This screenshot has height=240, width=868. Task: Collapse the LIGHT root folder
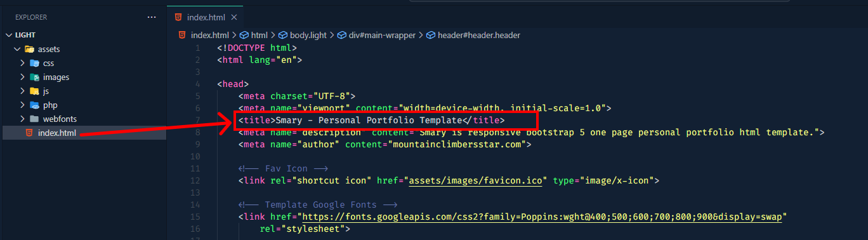click(9, 35)
